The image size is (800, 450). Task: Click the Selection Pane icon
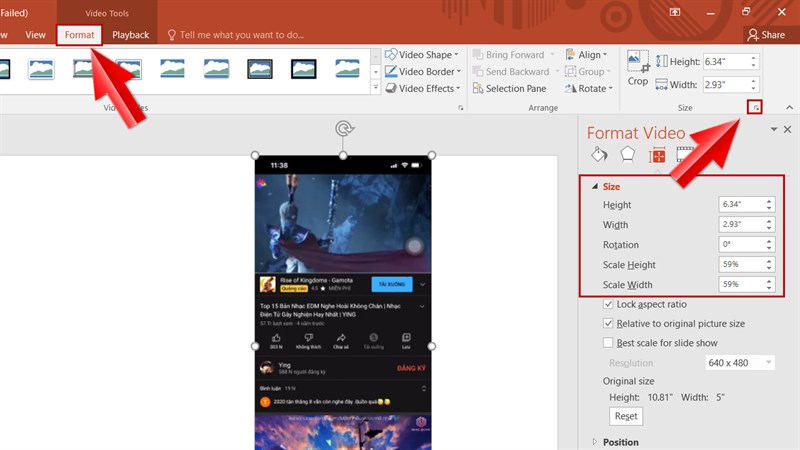478,88
